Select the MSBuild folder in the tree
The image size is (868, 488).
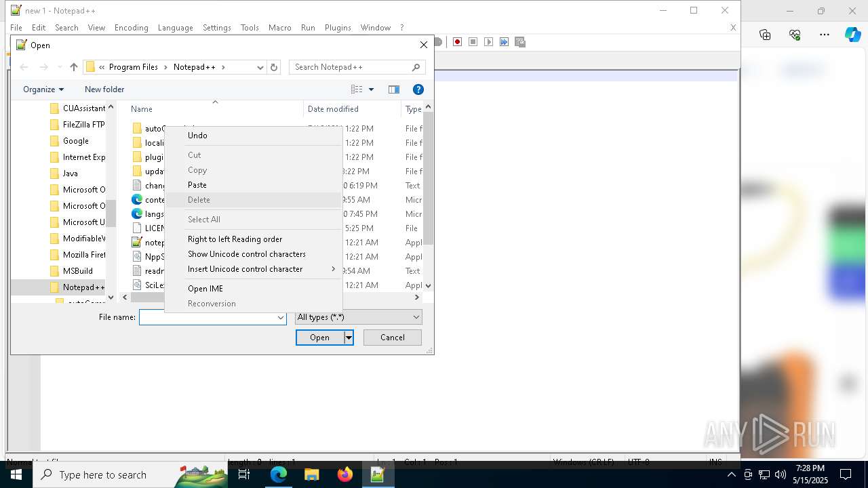77,271
